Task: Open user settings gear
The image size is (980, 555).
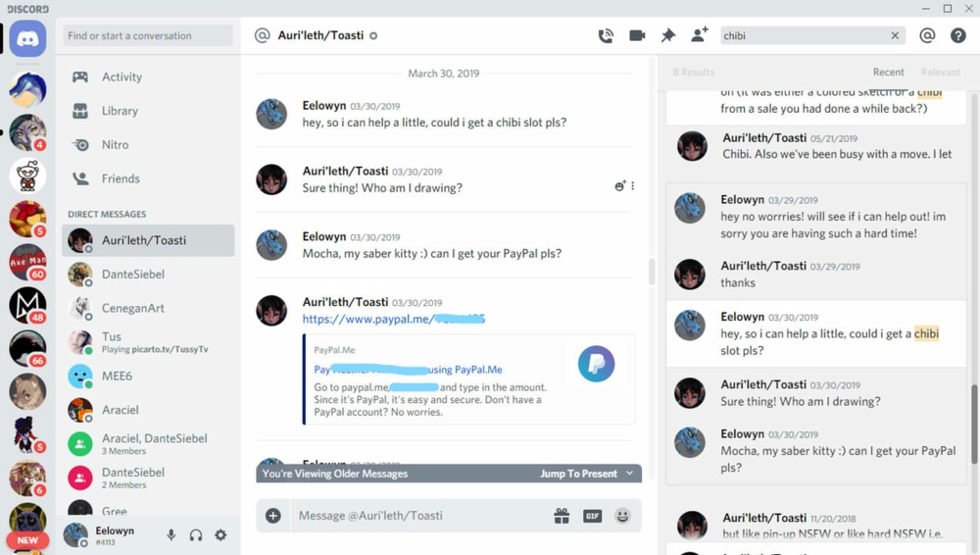Action: 220,535
